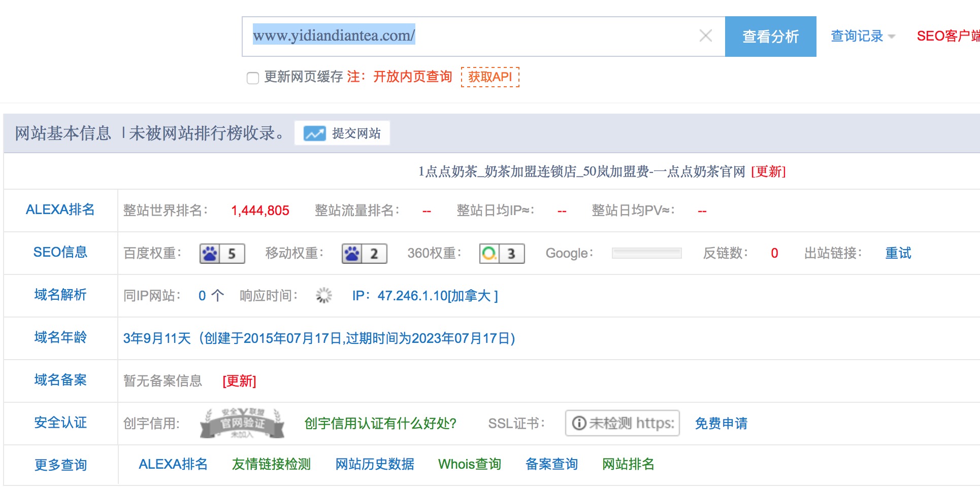980x489 pixels.
Task: Click the 360 weight badge showing 3
Action: [502, 254]
